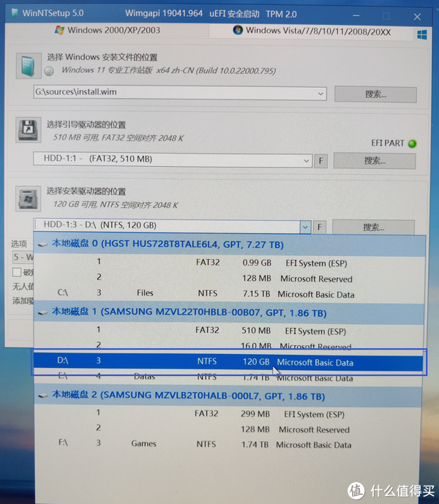
Task: Select disk 1 partition 1 FAT32 510 MB
Action: (229, 331)
